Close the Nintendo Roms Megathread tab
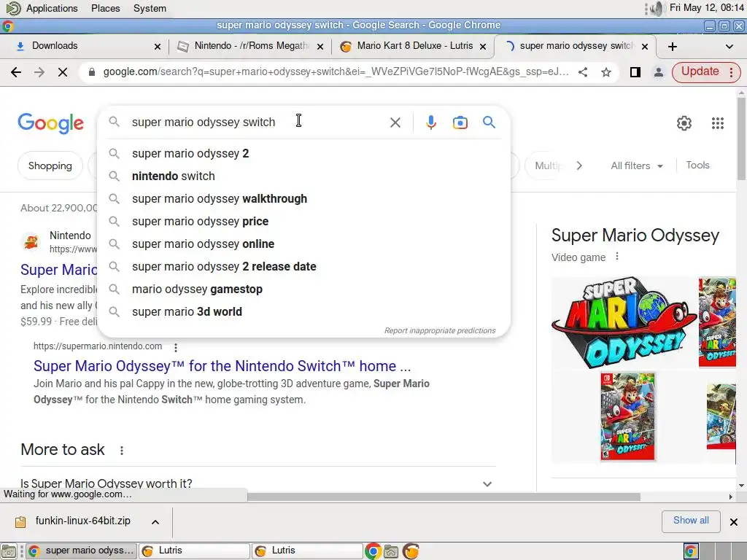 point(320,46)
